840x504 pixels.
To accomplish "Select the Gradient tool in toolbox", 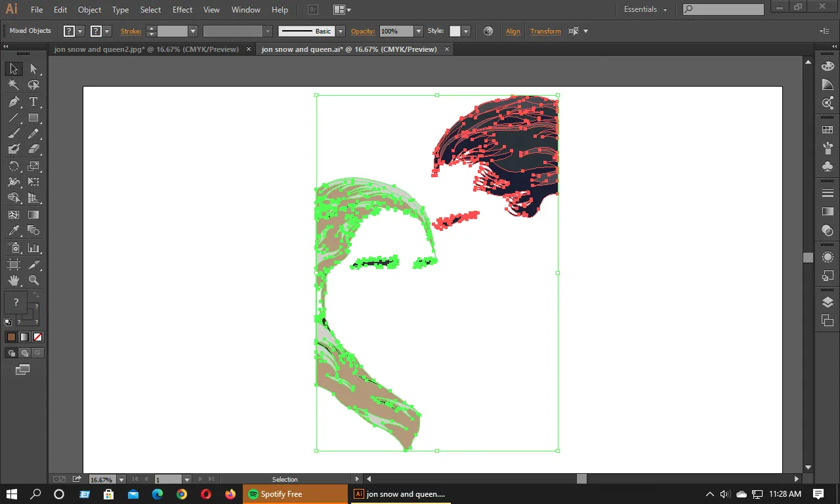I will coord(33,215).
